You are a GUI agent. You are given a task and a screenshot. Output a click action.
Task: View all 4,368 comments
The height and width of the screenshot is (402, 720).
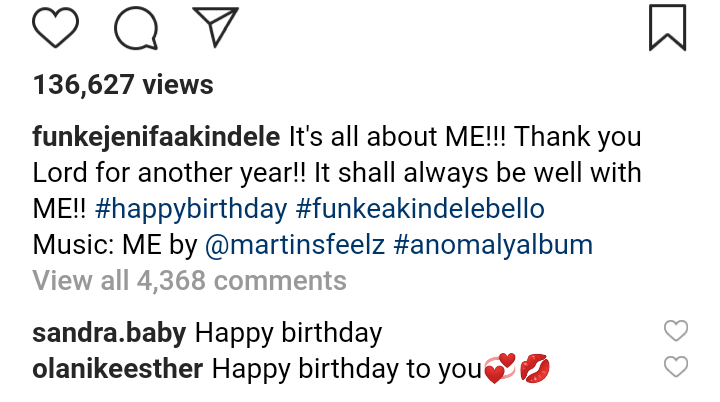pos(190,280)
